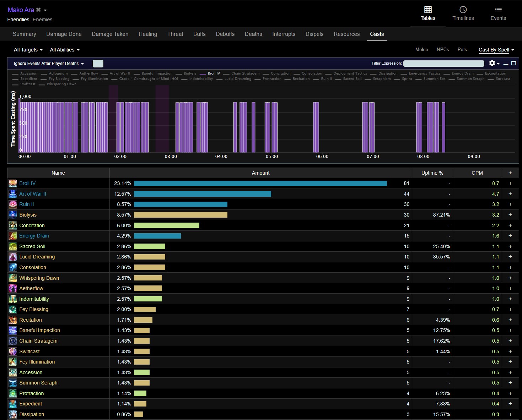Click the Art of War II spell icon

13,194
